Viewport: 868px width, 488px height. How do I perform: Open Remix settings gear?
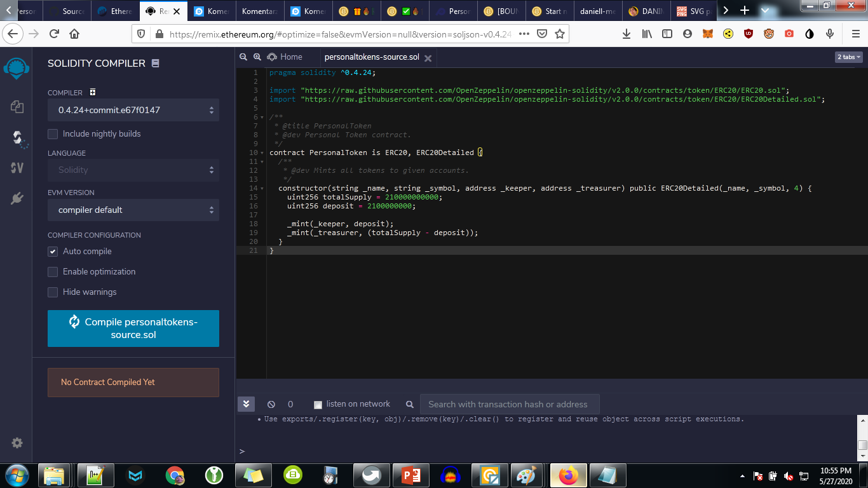coord(16,443)
